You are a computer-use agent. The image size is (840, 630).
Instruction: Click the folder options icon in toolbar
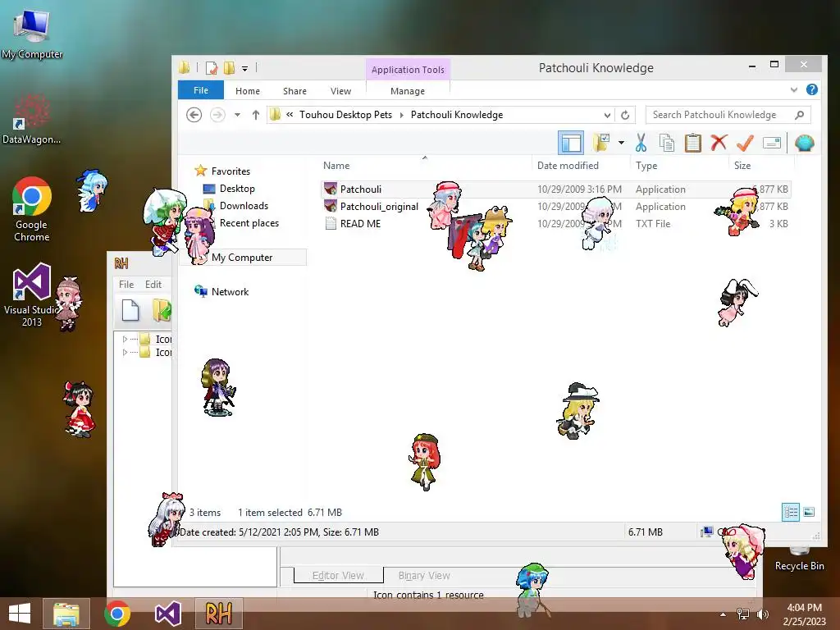(601, 143)
